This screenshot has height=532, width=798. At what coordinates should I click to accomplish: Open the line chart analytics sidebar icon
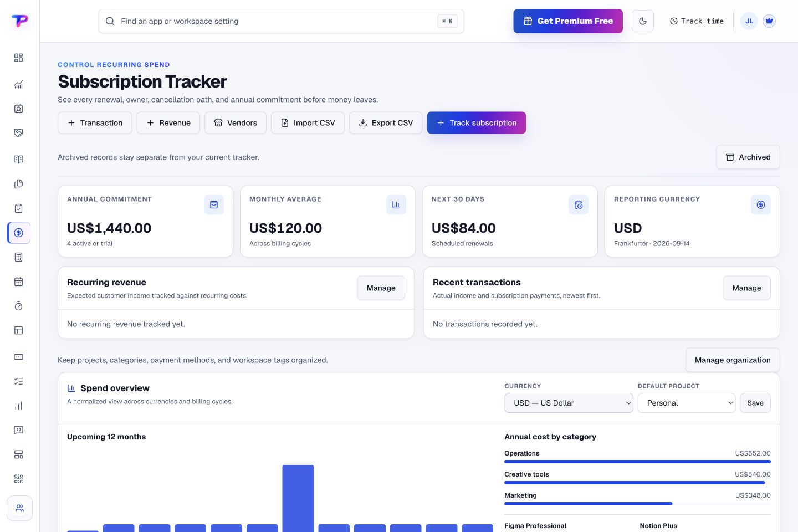[x=18, y=84]
